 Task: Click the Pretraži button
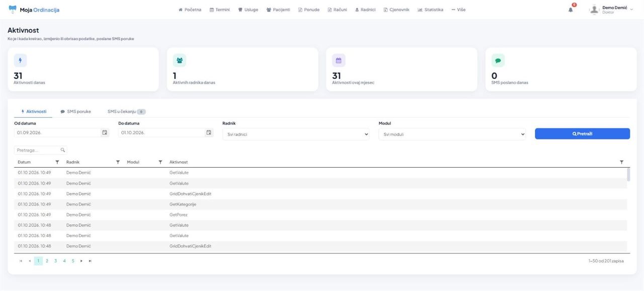tap(582, 133)
